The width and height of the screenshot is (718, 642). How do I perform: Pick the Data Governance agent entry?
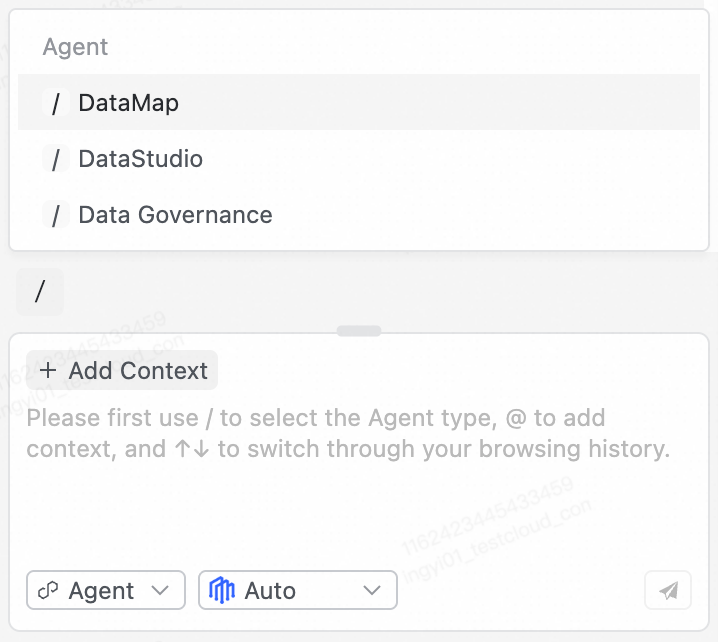point(175,215)
